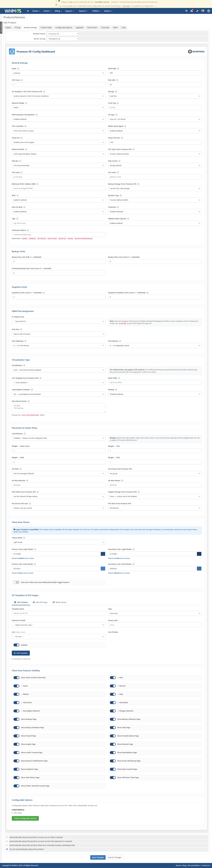Open the Node dropdown showing proxmox
Viewport: 212px width, 868px height.
click(x=58, y=73)
